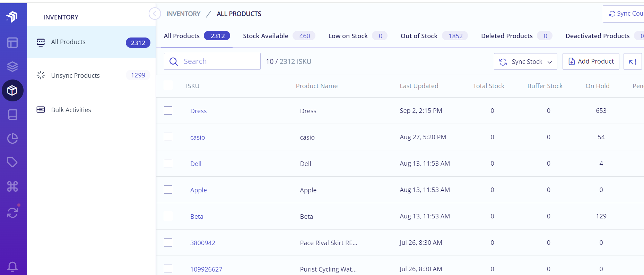This screenshot has height=275, width=644.
Task: Check the Dress row checkbox
Action: tap(168, 110)
